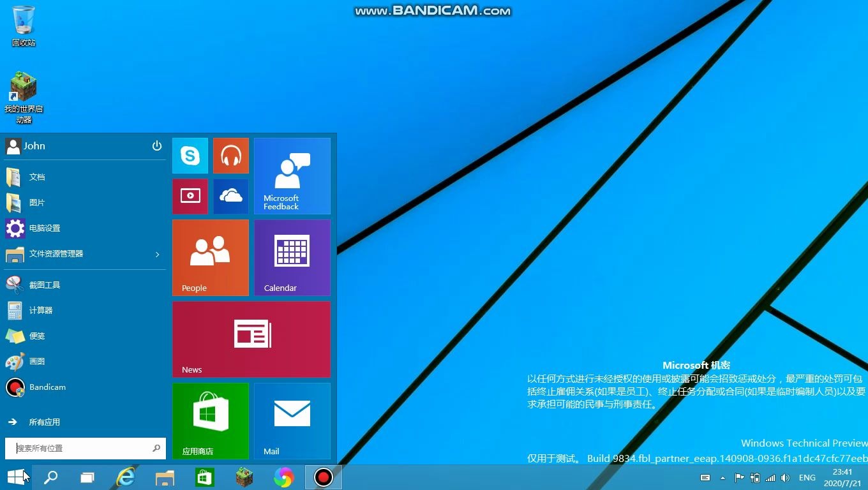Show hidden tray icons with the up arrow
This screenshot has height=490, width=868.
pos(722,477)
